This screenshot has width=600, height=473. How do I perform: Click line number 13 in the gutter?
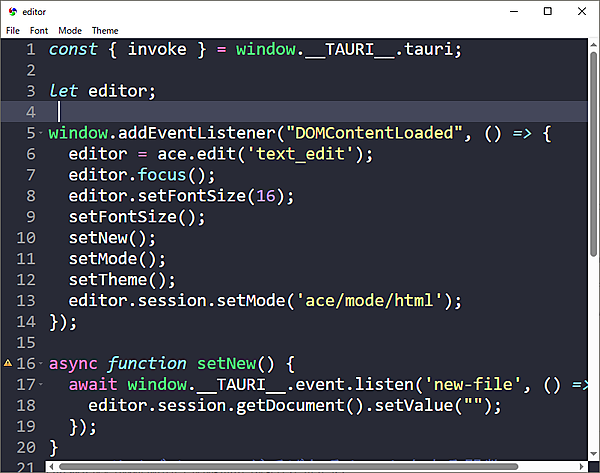(27, 301)
